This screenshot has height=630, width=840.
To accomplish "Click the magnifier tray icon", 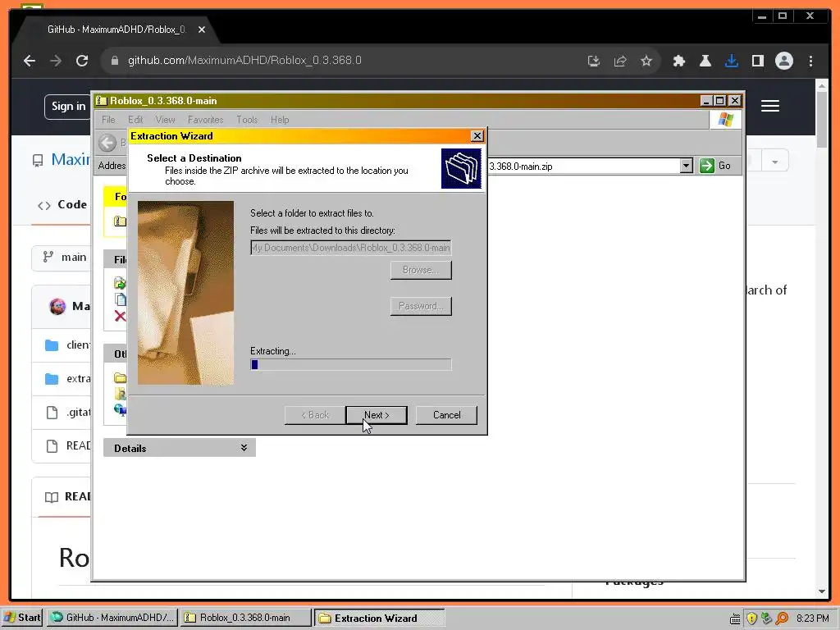I will click(x=782, y=619).
